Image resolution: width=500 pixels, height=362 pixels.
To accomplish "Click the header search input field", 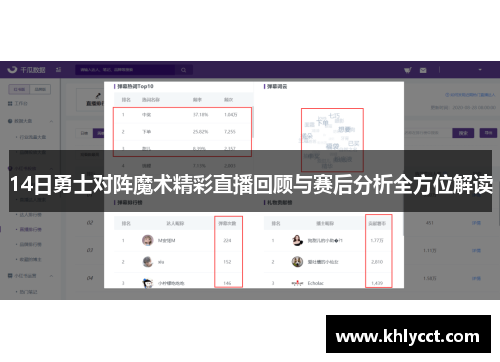I will point(125,70).
